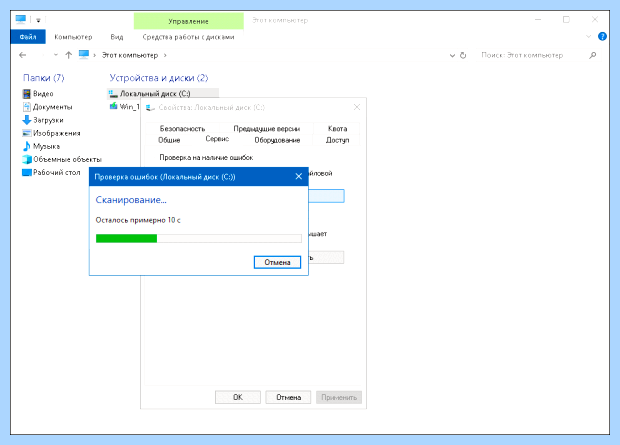Open the recent locations dropdown arrow
The image size is (620, 445).
coord(56,55)
